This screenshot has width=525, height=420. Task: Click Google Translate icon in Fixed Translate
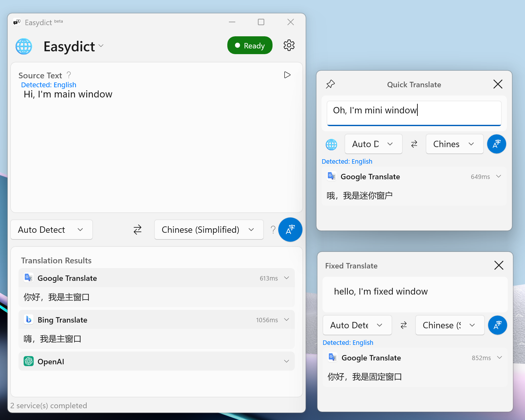tap(333, 357)
